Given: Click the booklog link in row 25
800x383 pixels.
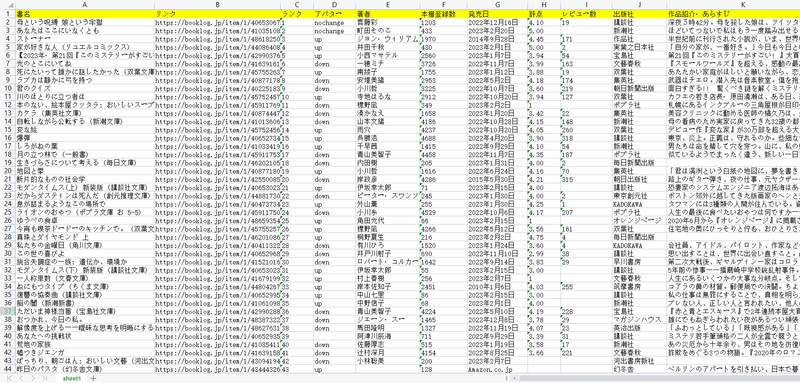Looking at the screenshot, I should tap(217, 212).
